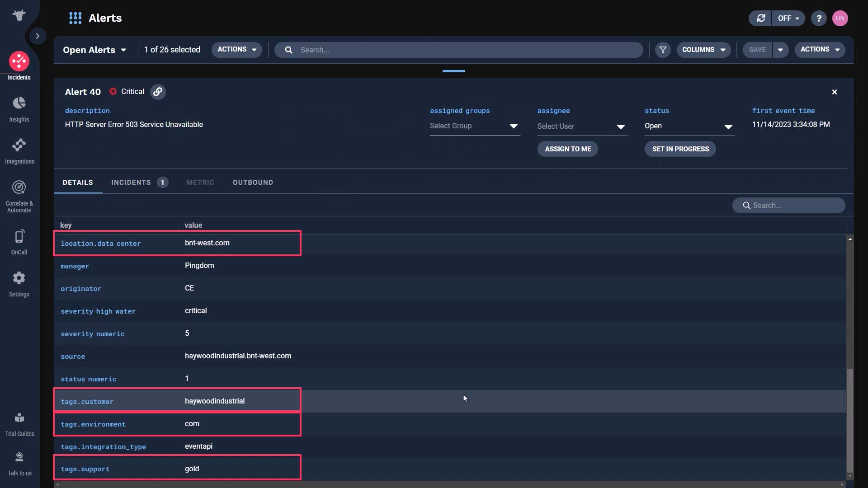Select the originator key
Viewport: 868px width, 488px height.
[81, 289]
